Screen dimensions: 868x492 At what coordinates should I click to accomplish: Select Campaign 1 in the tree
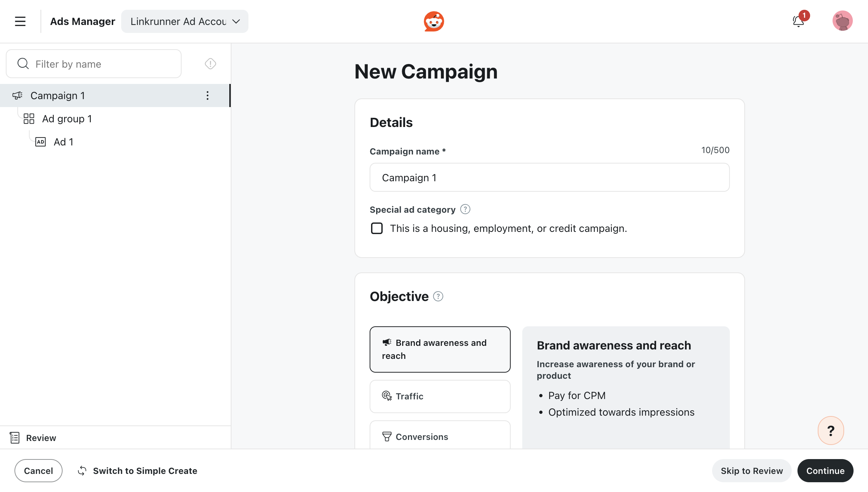click(x=115, y=96)
